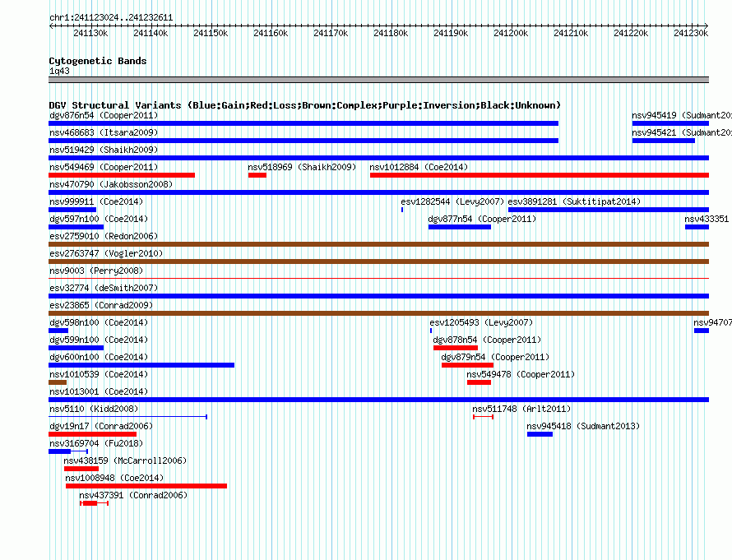Select esv2763747 (Vogler2010) brown bar
Viewport: 732px width, 560px height.
[378, 261]
